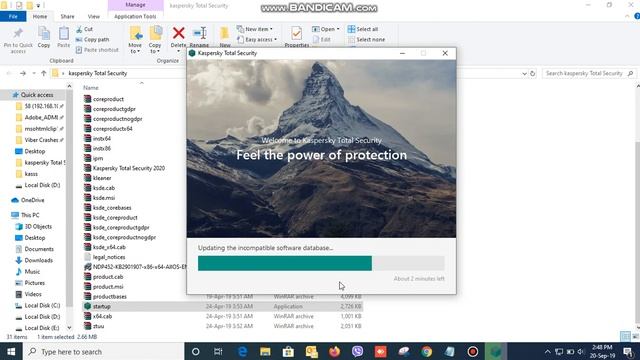Click the Manage contextual tab
Screen dimensions: 640x360
[x=135, y=5]
